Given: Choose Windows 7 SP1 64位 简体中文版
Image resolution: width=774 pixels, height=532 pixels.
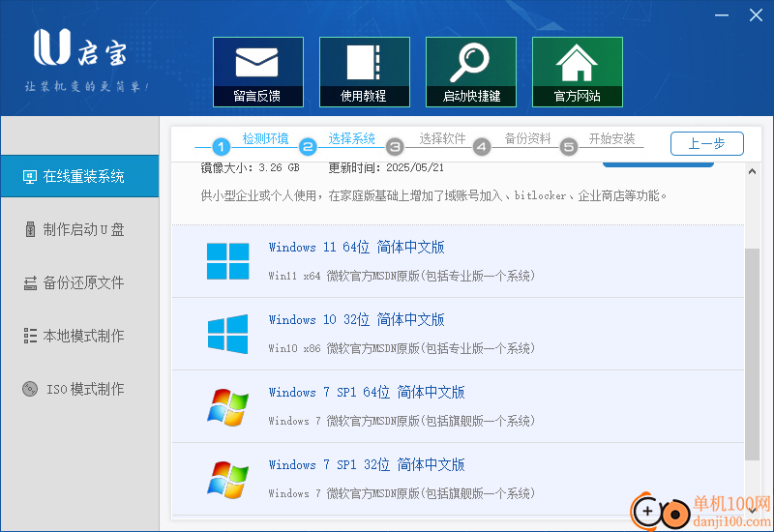Looking at the screenshot, I should point(458,406).
